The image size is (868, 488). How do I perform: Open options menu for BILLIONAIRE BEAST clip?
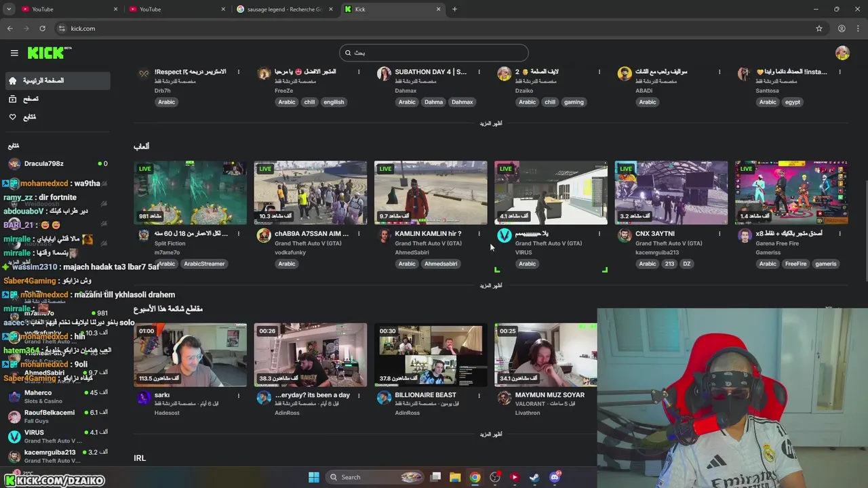[x=479, y=395]
